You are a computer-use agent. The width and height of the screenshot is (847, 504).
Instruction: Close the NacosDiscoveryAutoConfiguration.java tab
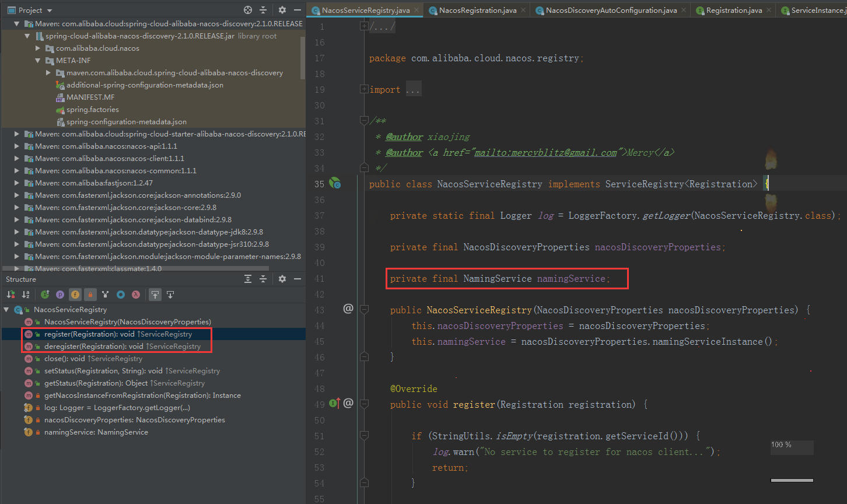pos(683,10)
